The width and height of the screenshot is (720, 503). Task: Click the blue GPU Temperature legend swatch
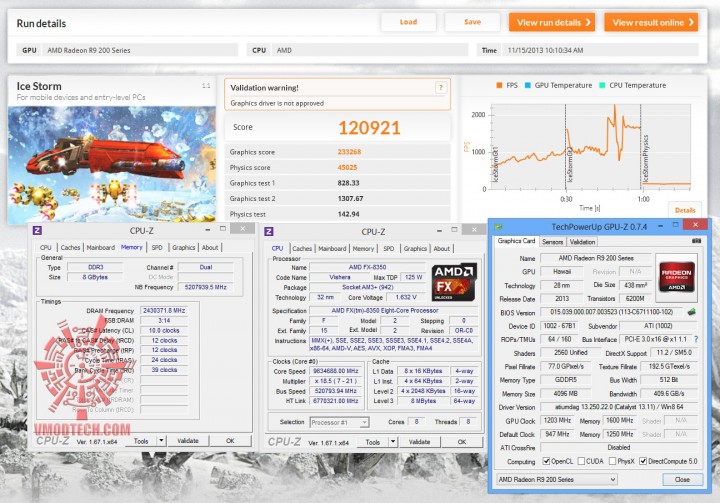pyautogui.click(x=528, y=85)
